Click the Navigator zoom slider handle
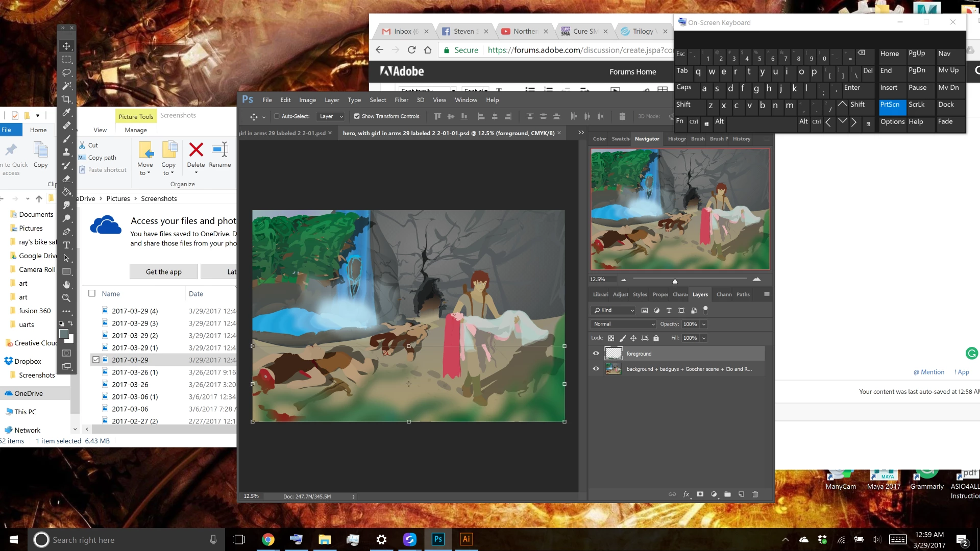 click(x=675, y=281)
